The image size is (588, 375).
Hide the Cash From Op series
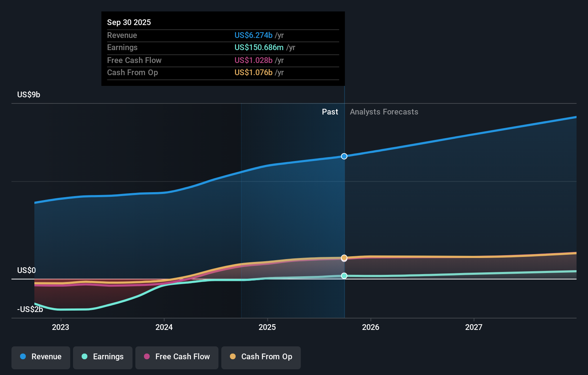261,357
